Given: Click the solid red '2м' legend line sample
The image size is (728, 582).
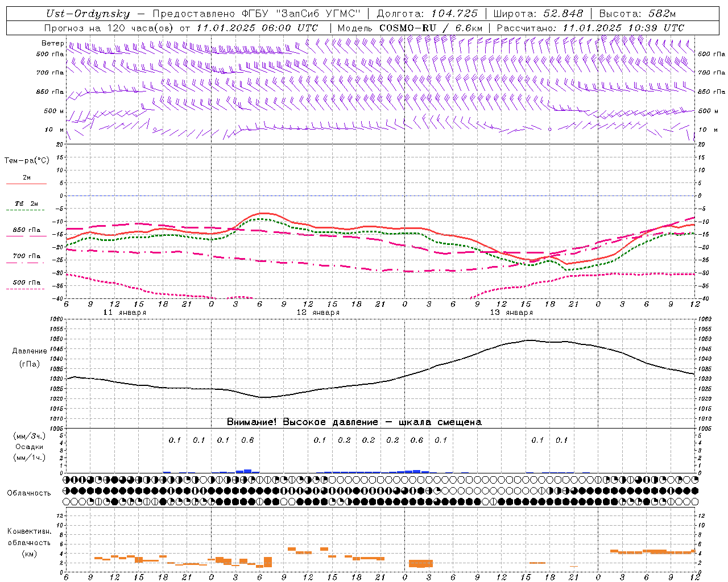Looking at the screenshot, I should pyautogui.click(x=26, y=184).
